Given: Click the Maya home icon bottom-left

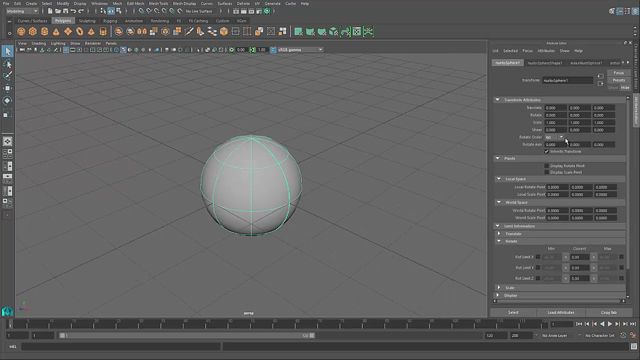Looking at the screenshot, I should coord(7,312).
